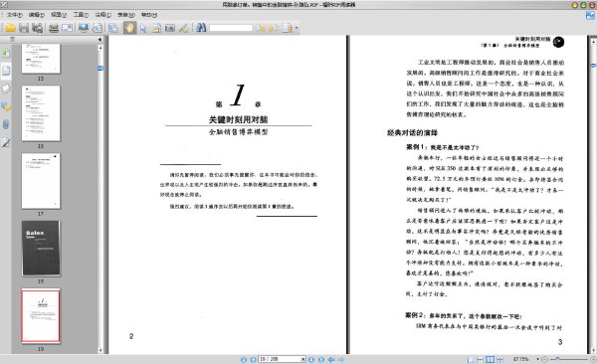
Task: Open the Signatures pen panel in the sidebar
Action: click(6, 143)
